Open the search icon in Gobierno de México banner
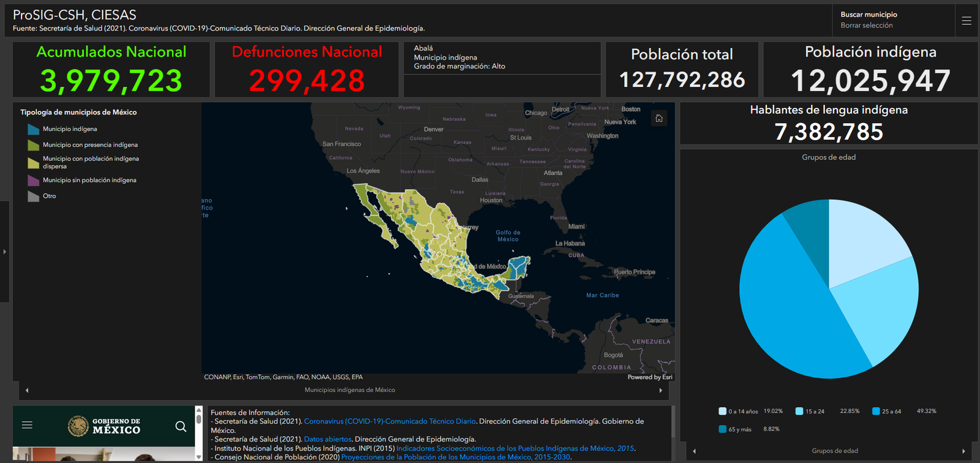The image size is (980, 463). (x=181, y=426)
